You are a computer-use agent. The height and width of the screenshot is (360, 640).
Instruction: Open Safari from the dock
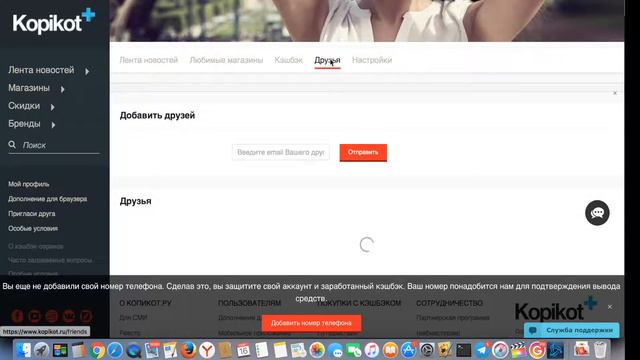(x=115, y=350)
